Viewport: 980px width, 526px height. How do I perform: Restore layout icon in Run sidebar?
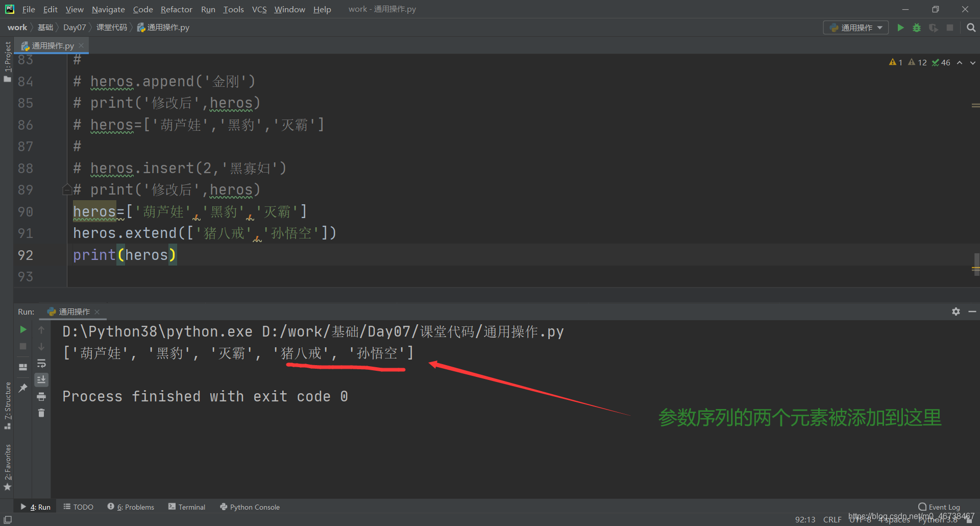point(23,367)
